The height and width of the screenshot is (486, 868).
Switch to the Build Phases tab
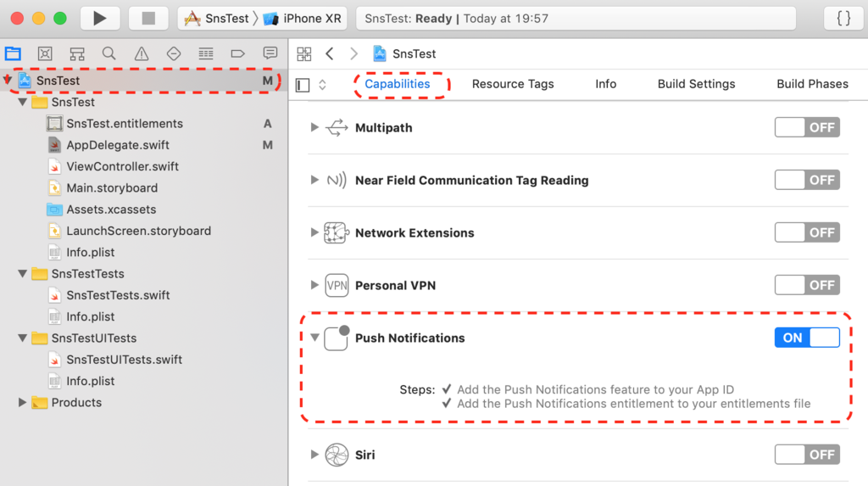click(x=812, y=84)
